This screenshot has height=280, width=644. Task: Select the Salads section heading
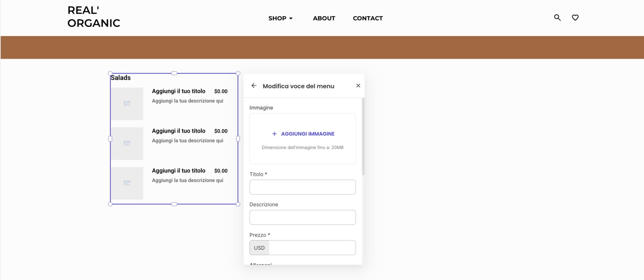coord(121,78)
